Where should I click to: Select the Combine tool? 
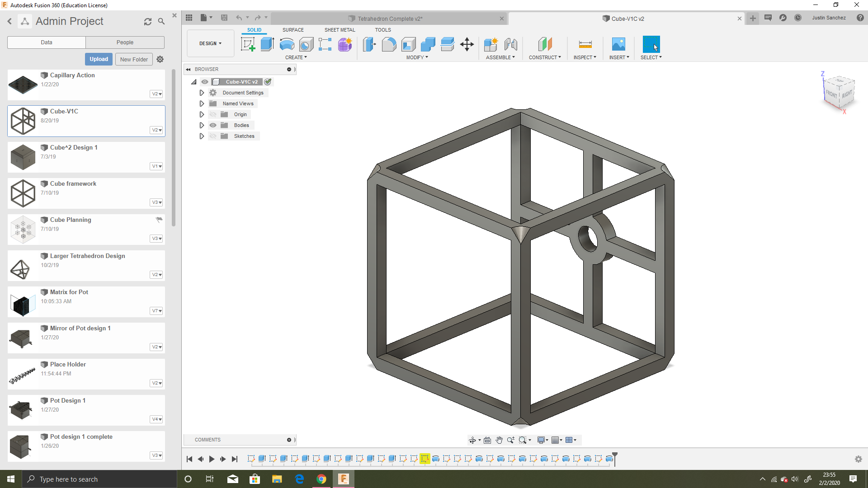tap(428, 44)
